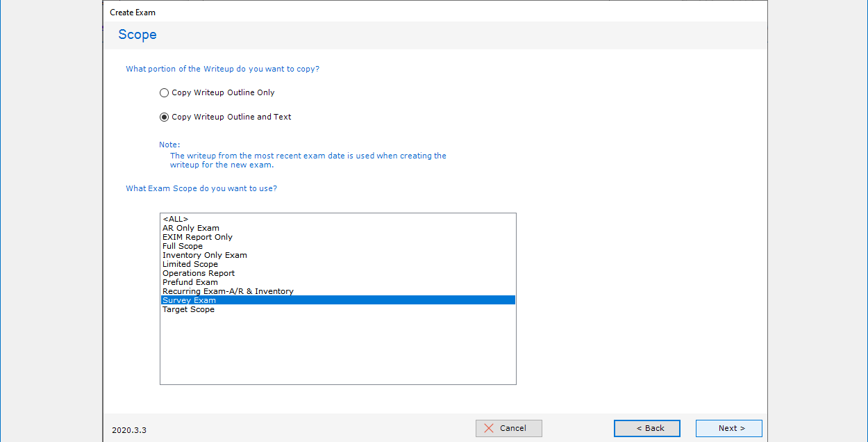Click the highlighted Survey Exam item

pos(190,300)
